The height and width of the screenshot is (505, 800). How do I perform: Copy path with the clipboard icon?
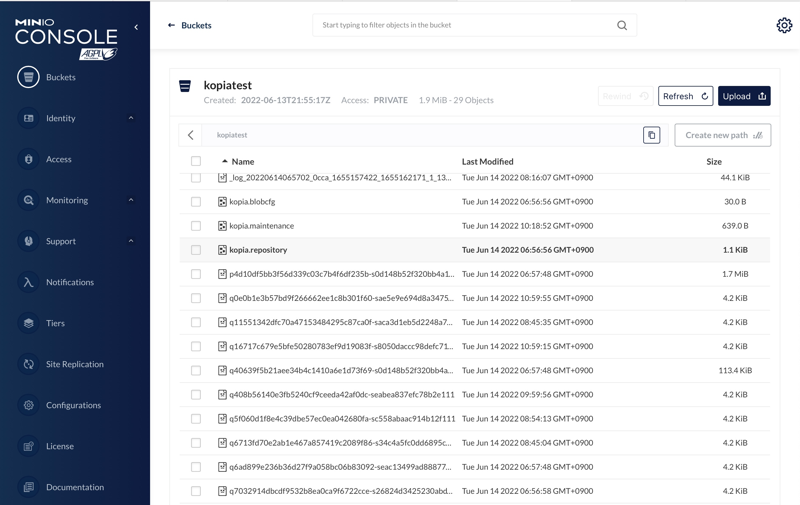tap(652, 135)
